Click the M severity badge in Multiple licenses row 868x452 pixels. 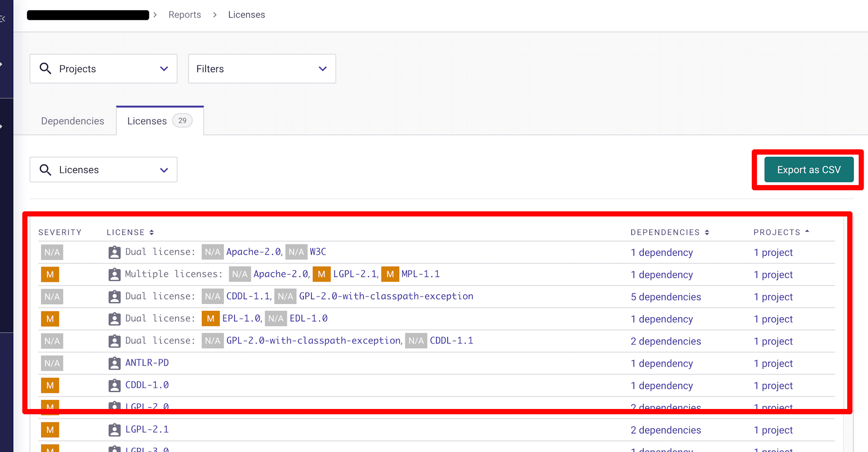tap(50, 274)
